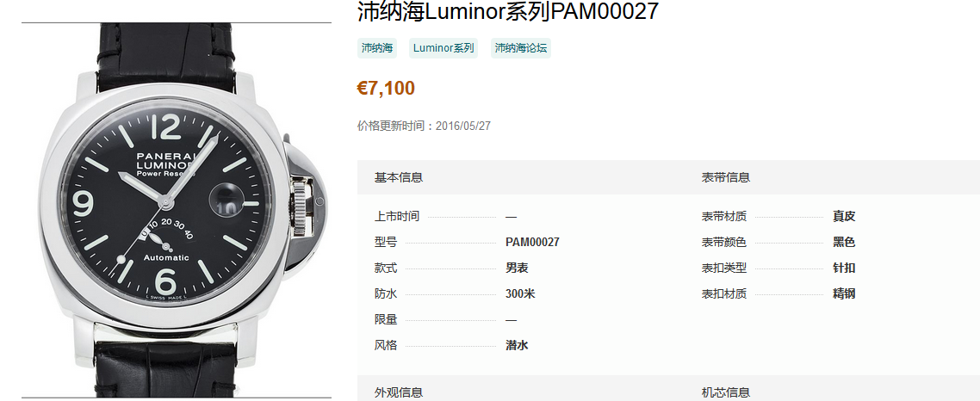This screenshot has width=980, height=401.
Task: Click the 男表 style value
Action: pyautogui.click(x=517, y=268)
